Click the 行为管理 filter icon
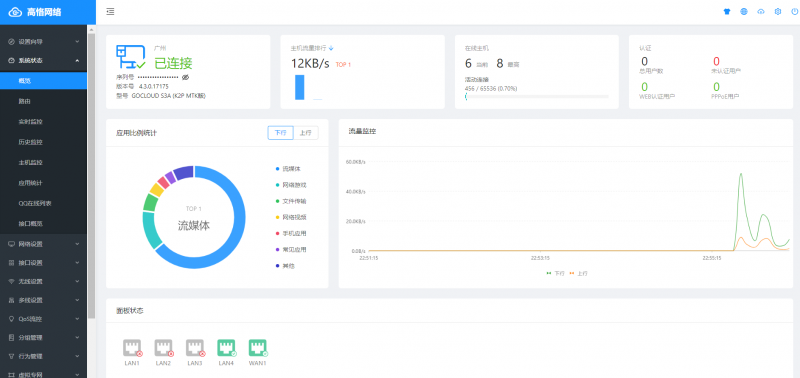The image size is (800, 378). [x=12, y=356]
